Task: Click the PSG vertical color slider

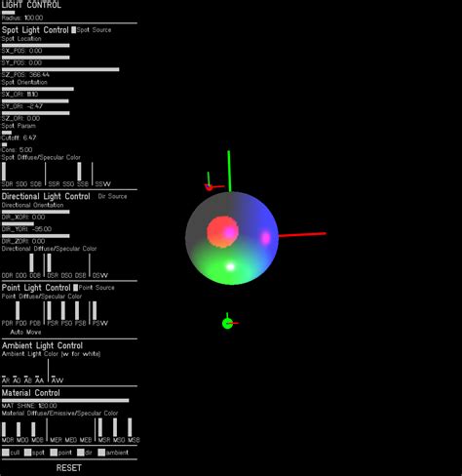Action: 63,310
